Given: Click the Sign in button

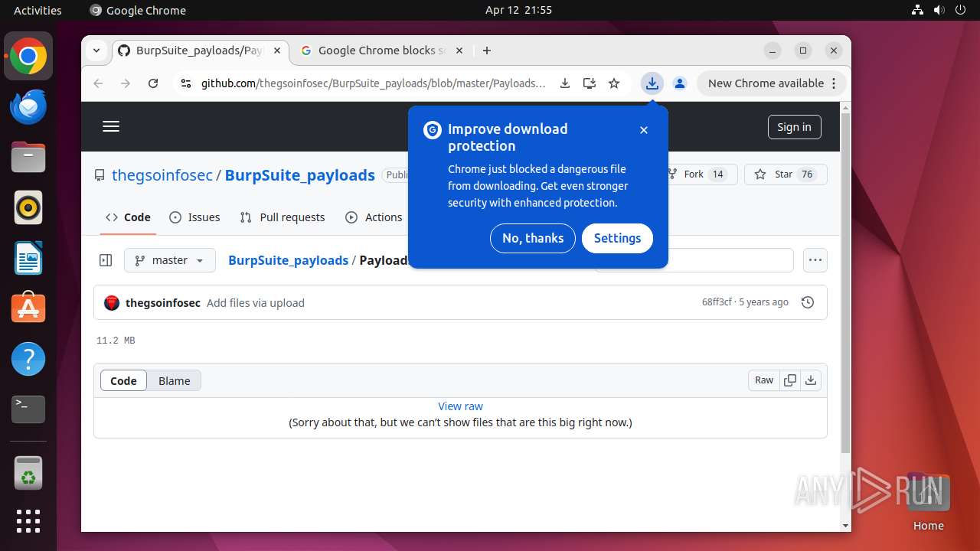Looking at the screenshot, I should pos(794,127).
